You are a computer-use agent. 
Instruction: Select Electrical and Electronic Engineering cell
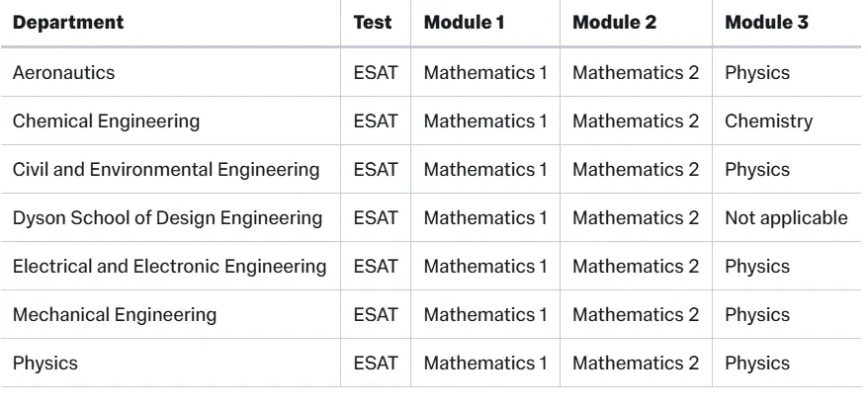tap(169, 266)
